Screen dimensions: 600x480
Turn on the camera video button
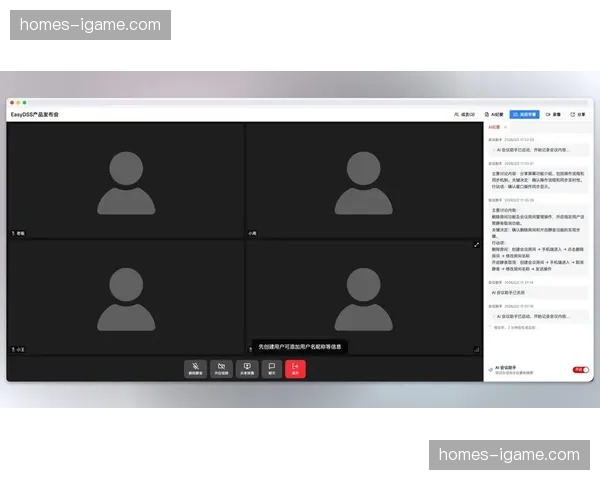click(221, 368)
